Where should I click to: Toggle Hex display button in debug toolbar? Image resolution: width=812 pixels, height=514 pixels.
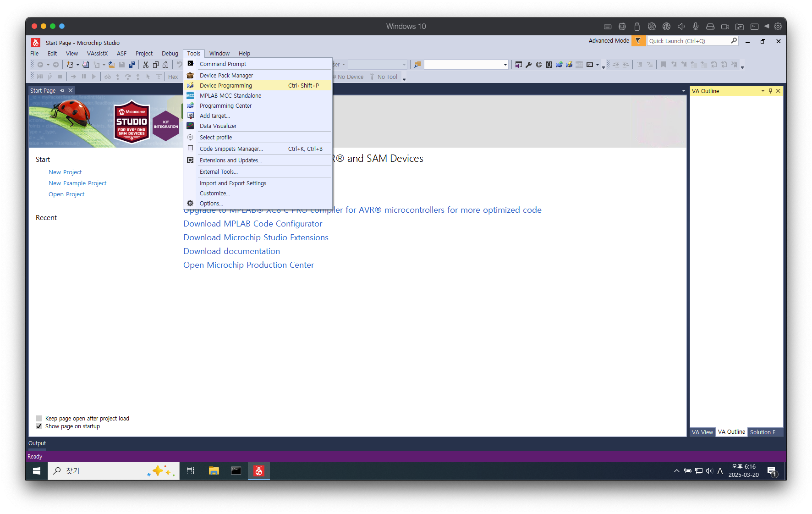tap(173, 77)
